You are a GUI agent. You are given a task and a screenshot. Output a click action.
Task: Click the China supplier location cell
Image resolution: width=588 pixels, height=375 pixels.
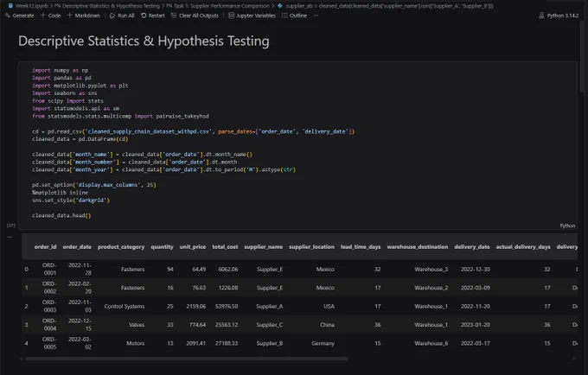click(327, 324)
